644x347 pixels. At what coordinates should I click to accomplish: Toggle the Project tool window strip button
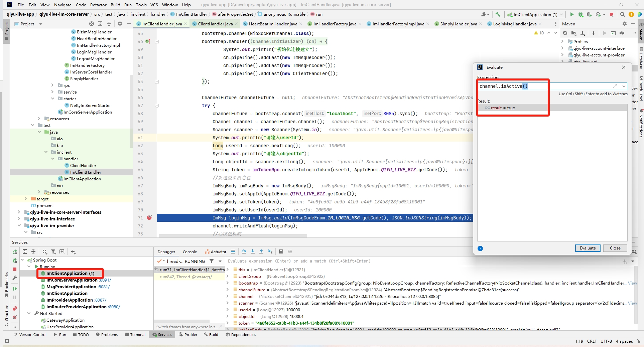pos(6,31)
